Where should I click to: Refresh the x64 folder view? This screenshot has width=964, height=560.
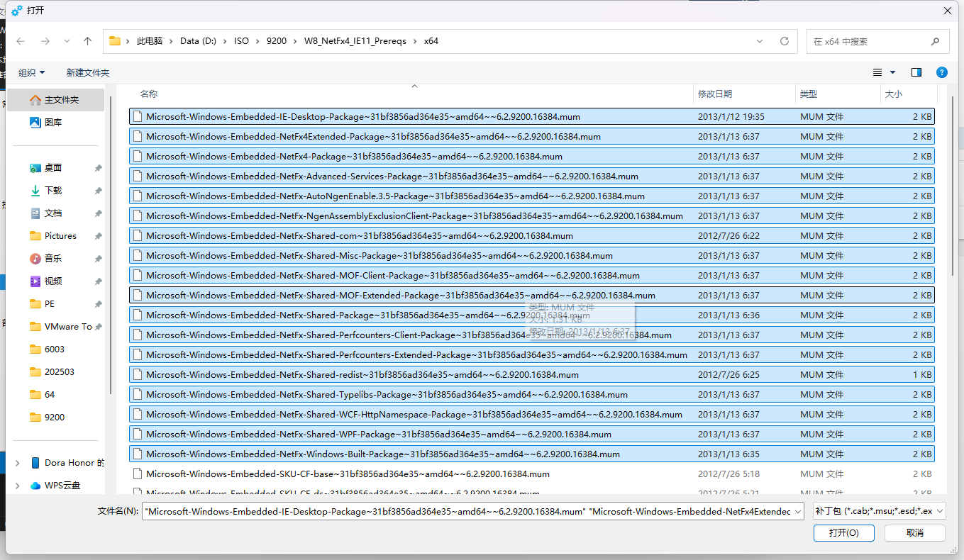[785, 41]
